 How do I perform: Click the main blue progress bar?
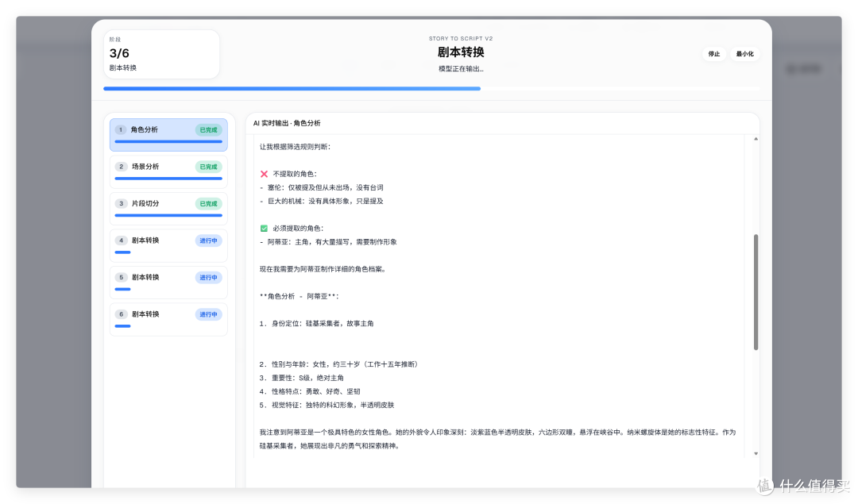(292, 88)
